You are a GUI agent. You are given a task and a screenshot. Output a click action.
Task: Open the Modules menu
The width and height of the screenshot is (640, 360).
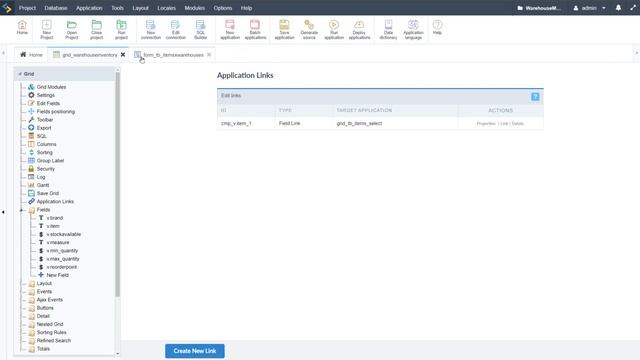pos(195,8)
